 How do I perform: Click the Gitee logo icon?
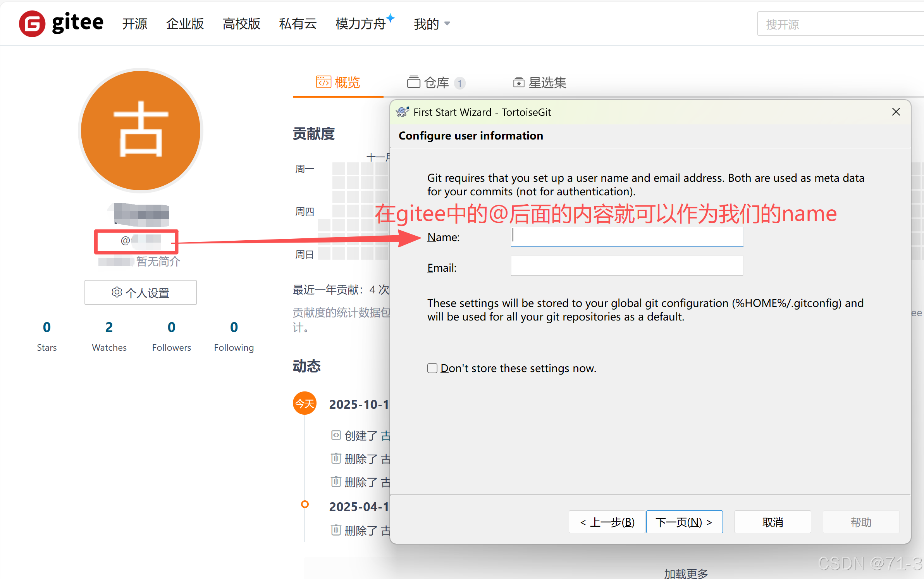point(32,24)
